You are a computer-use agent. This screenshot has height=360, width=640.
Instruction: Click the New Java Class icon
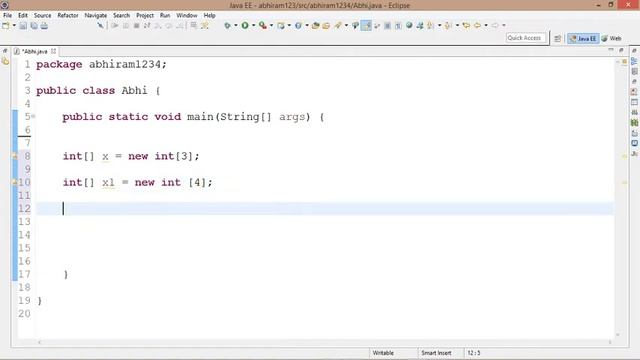point(298,25)
